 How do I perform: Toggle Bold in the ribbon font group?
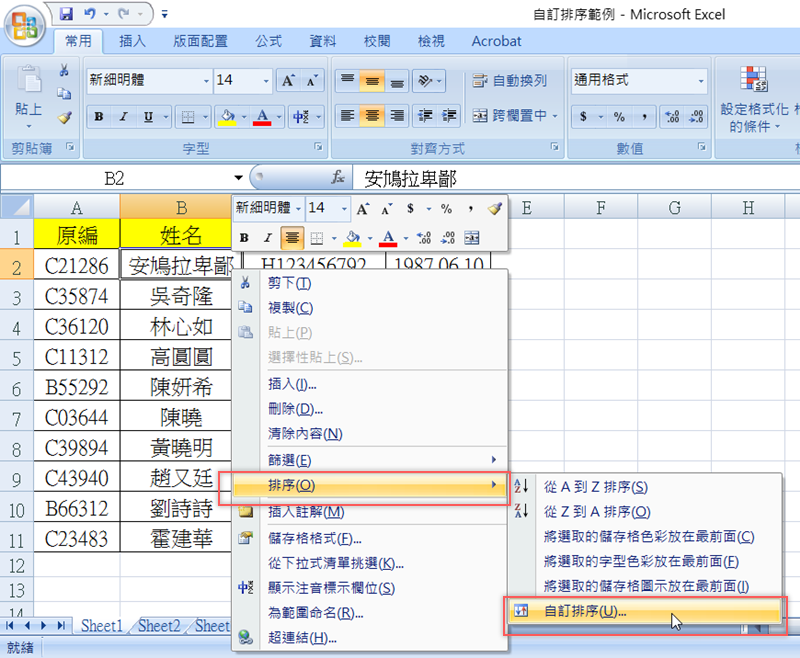coord(99,117)
